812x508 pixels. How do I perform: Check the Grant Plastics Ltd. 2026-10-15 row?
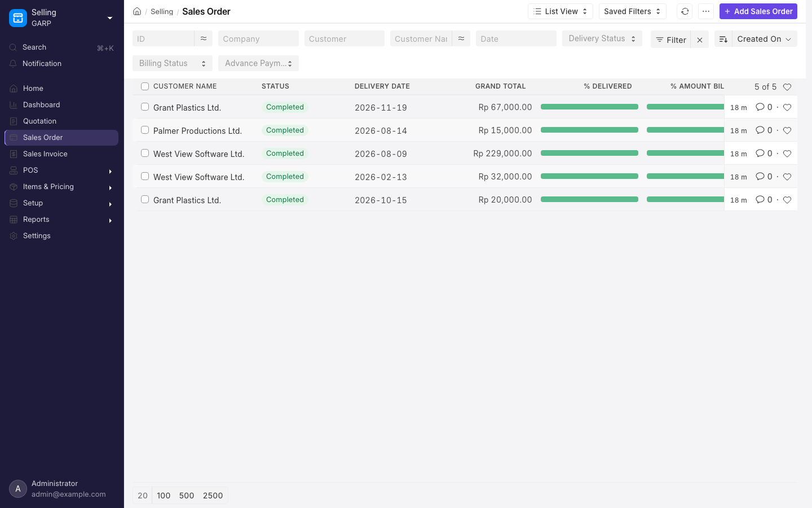(145, 199)
